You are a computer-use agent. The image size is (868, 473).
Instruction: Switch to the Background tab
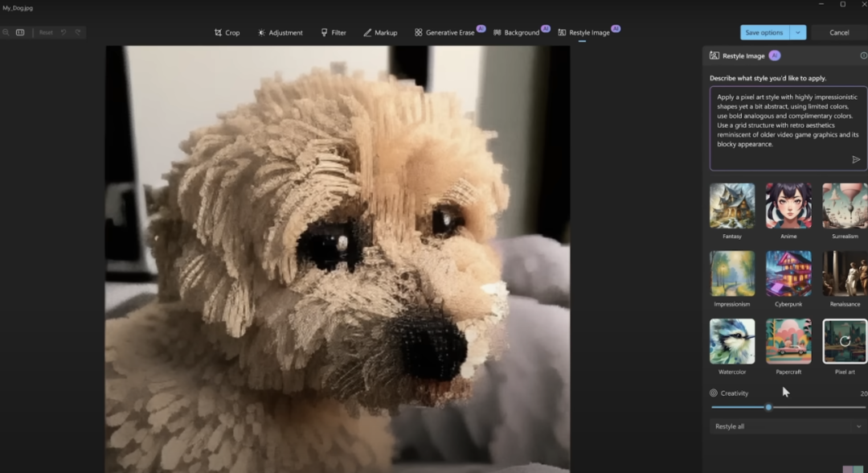coord(517,33)
